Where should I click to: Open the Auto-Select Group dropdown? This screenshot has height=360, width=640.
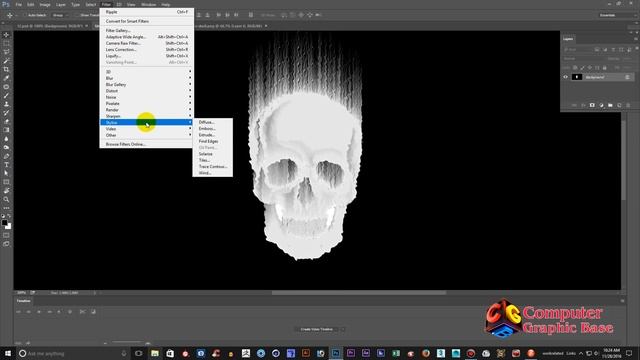pos(60,15)
